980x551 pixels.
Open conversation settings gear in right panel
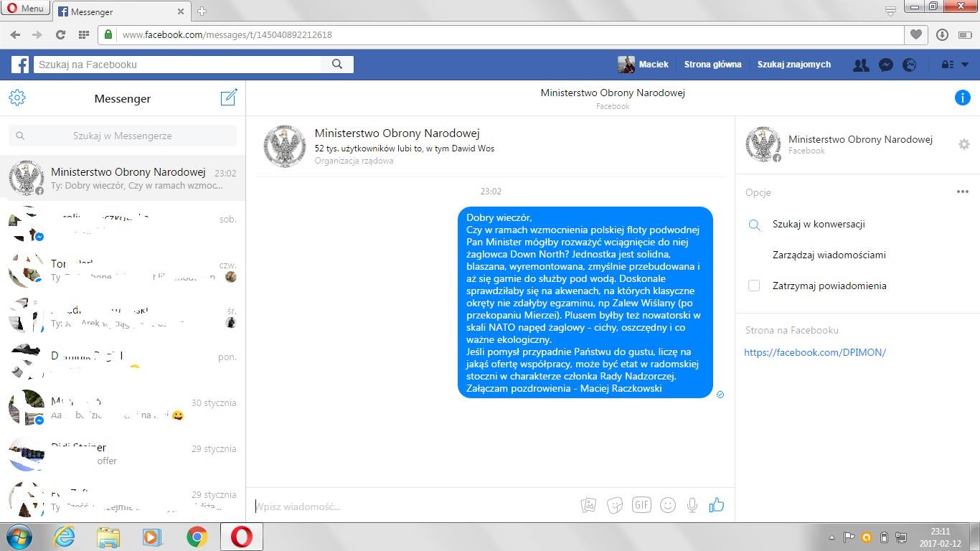pyautogui.click(x=964, y=144)
